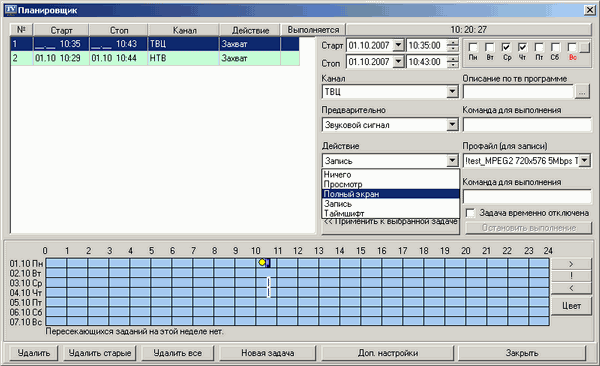The height and width of the screenshot is (366, 600).
Task: Click the dark blue task block on 01.10 Пн row
Action: click(268, 263)
